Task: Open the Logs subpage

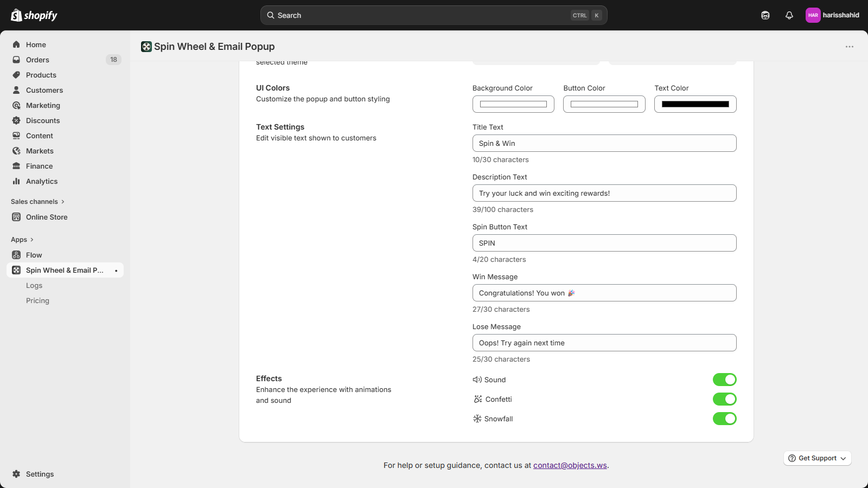Action: click(34, 285)
